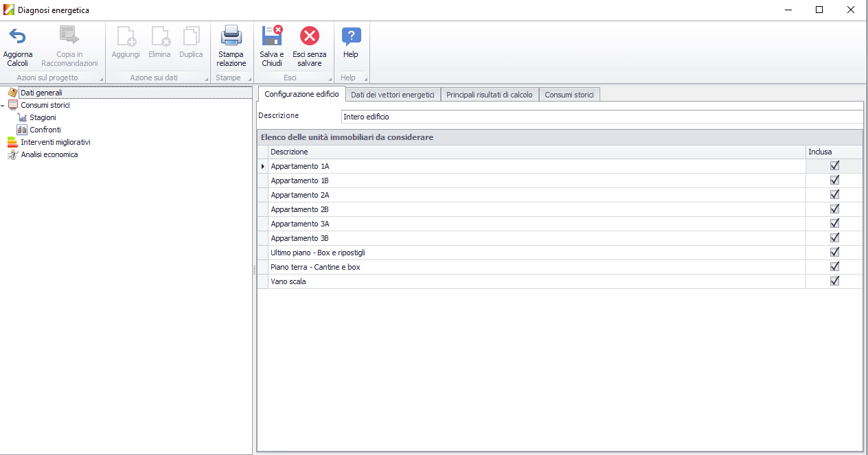Open the Help icon in toolbar

tap(351, 36)
